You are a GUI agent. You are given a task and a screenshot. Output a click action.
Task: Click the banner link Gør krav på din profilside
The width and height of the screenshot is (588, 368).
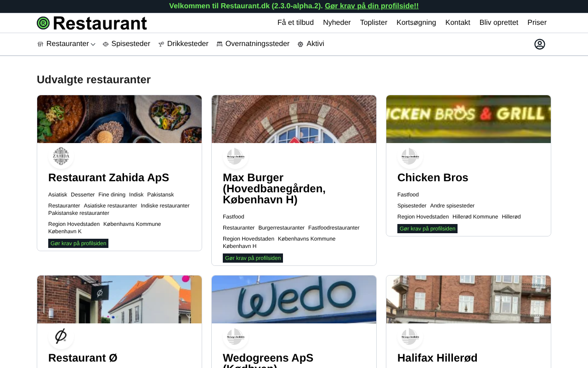372,6
